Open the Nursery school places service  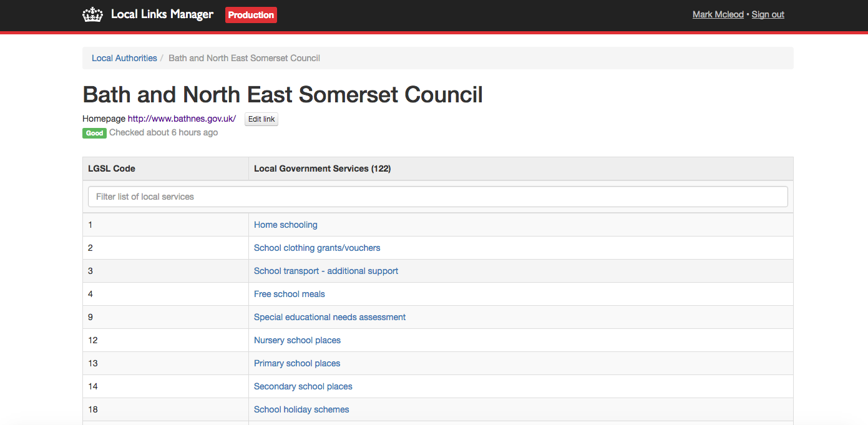pos(297,340)
